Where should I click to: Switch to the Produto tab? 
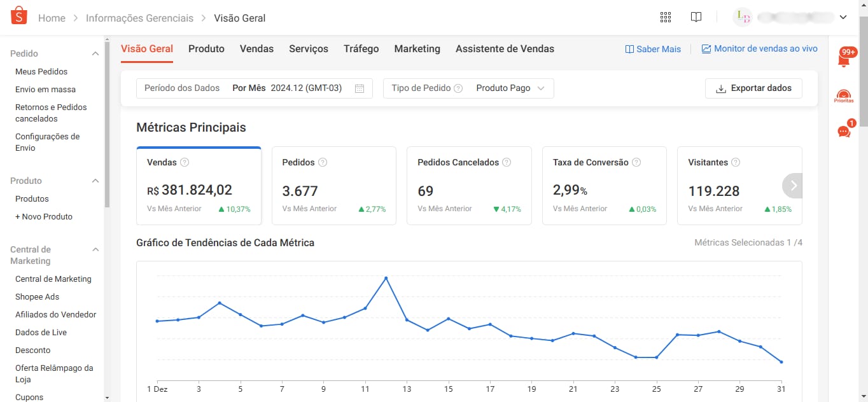[x=206, y=49]
